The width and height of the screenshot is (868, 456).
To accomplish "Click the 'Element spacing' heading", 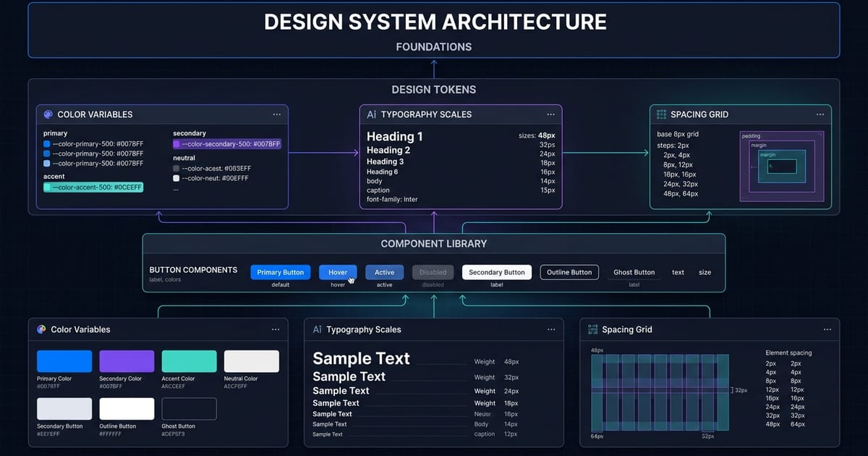I will point(788,352).
